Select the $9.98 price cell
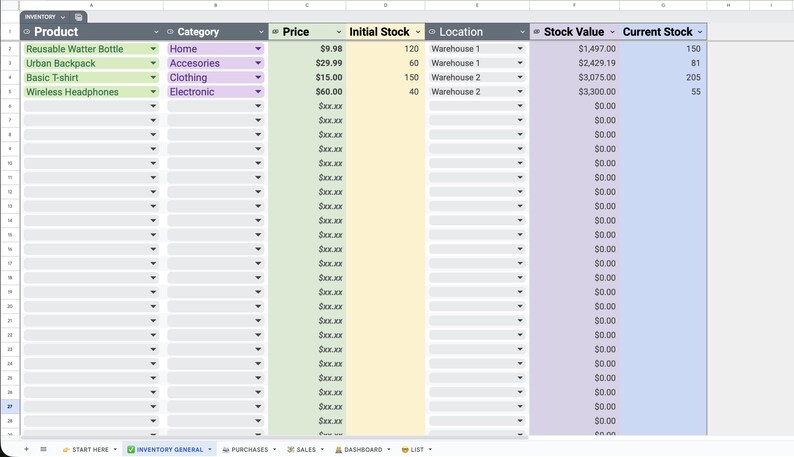Screen dimensions: 794x457 click(x=307, y=49)
